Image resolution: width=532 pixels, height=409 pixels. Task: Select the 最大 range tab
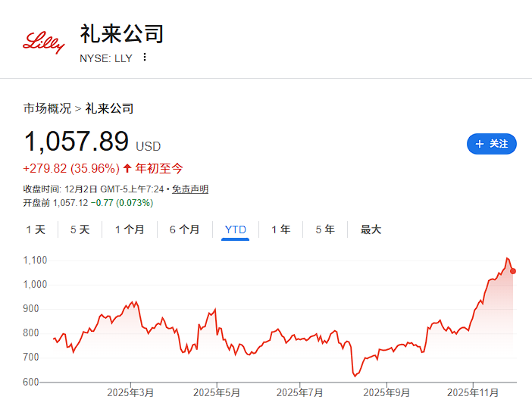pos(371,229)
